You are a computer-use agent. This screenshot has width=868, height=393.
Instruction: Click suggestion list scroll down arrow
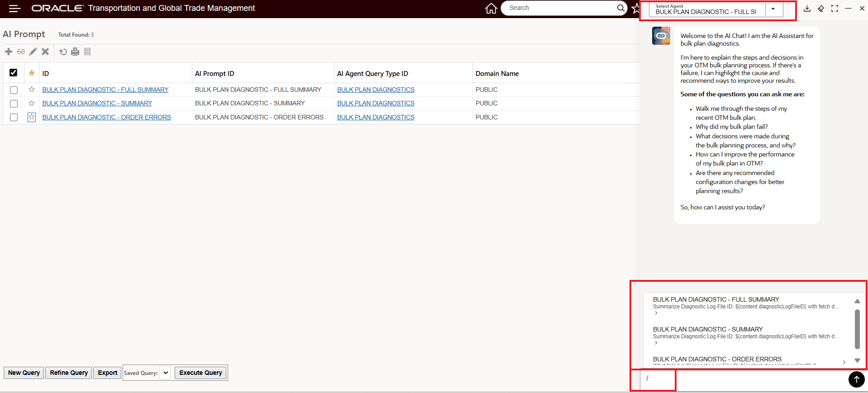pyautogui.click(x=857, y=360)
